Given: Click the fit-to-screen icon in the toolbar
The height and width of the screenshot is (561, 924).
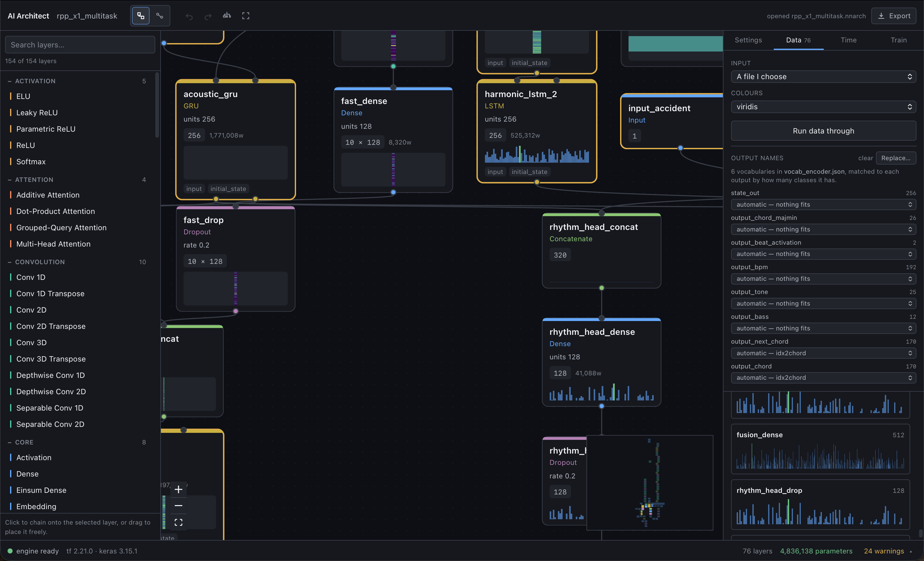Looking at the screenshot, I should tap(246, 16).
